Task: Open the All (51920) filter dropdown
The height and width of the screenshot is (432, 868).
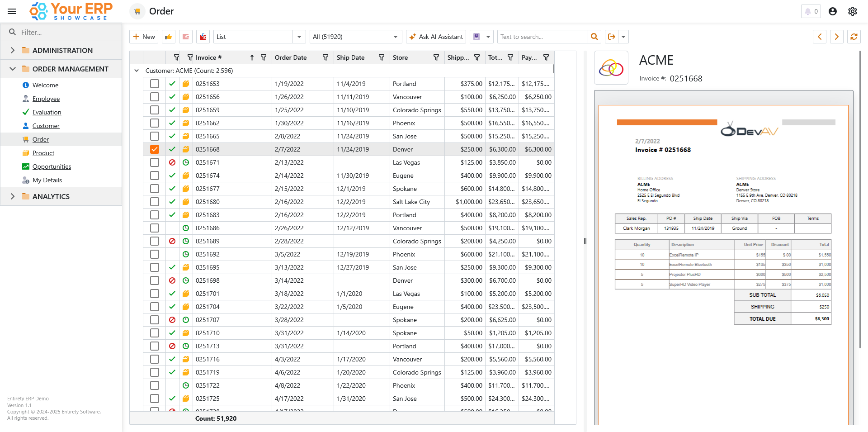Action: click(395, 37)
